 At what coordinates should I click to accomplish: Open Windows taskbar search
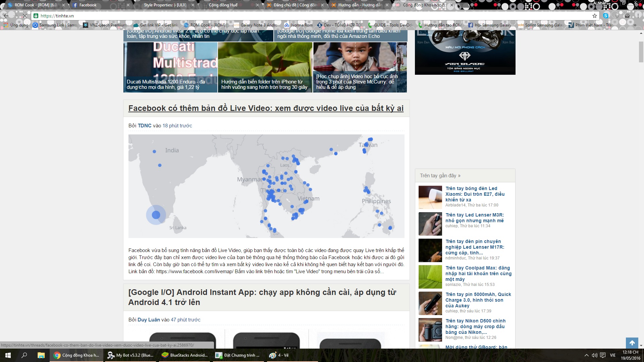click(24, 355)
